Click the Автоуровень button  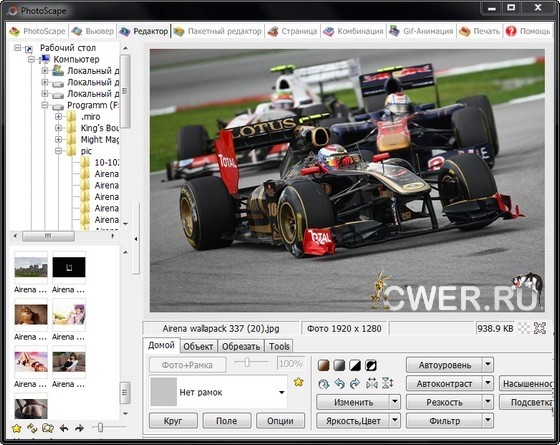pos(445,365)
